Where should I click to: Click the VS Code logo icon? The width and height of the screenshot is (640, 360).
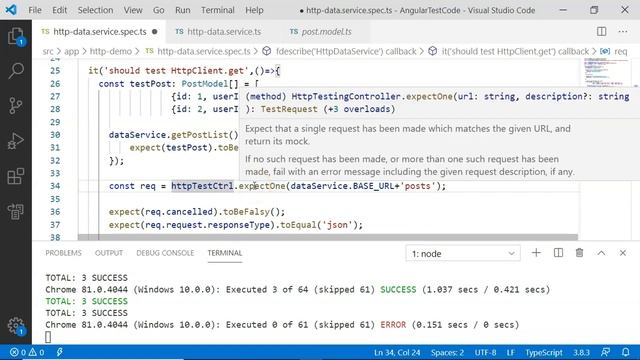tap(11, 10)
